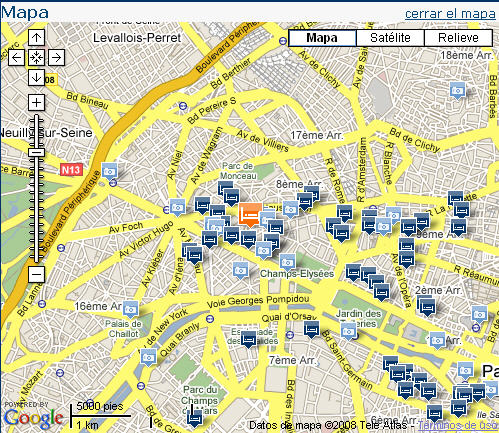Viewport: 499px width, 433px height.
Task: Click photo marker near Quai Branly
Action: 148,358
